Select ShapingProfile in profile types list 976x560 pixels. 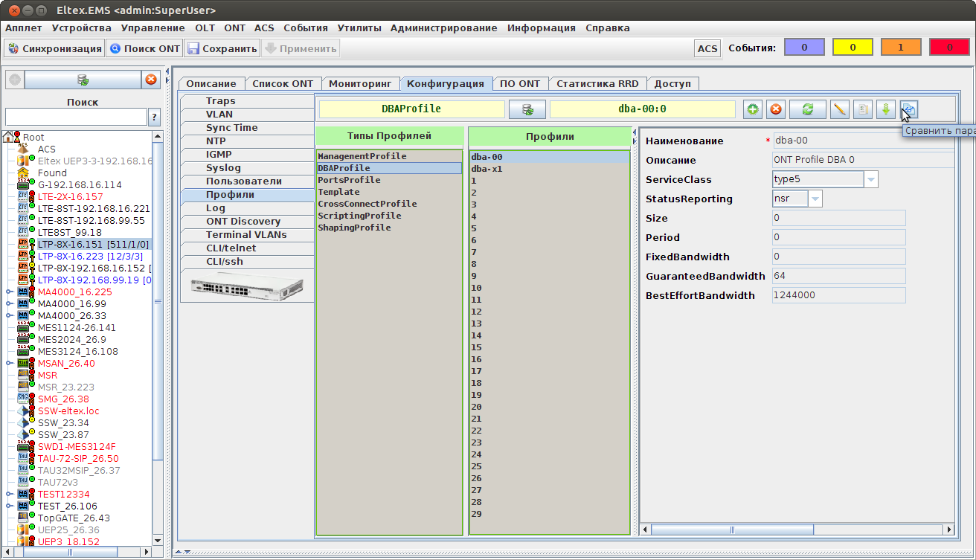pos(354,228)
